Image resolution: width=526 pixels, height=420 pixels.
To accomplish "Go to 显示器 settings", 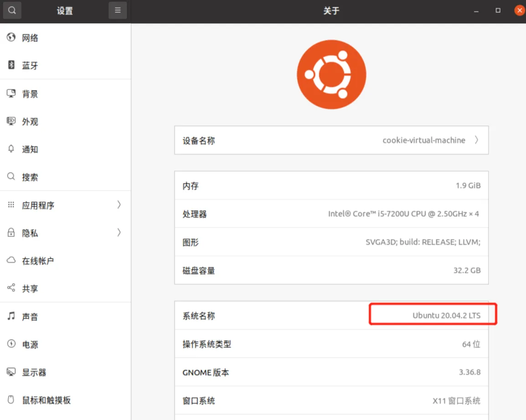I will (66, 372).
